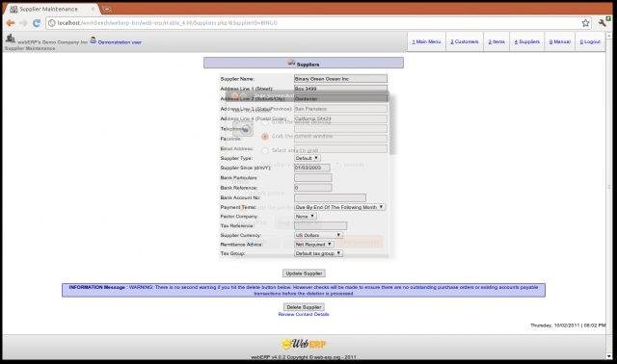Click the browser address bar URL
The height and width of the screenshot is (364, 617).
[x=167, y=23]
